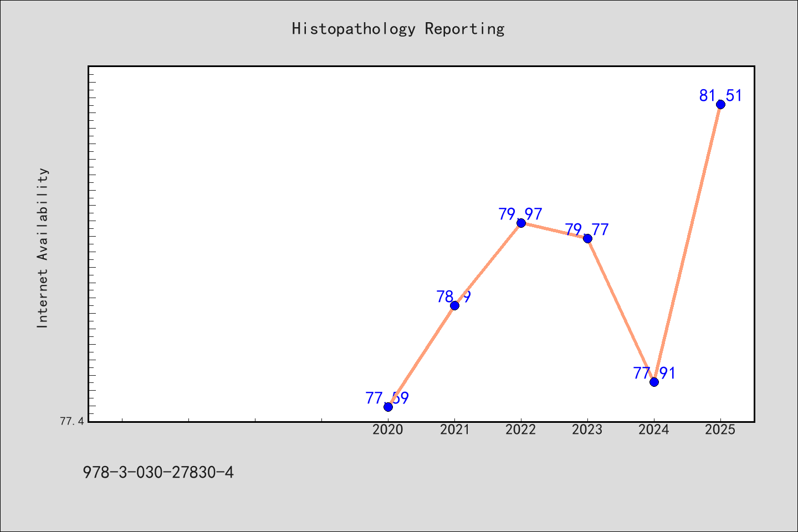Click the 2021 point's data label
Screen dimensions: 798x532
coord(454,296)
